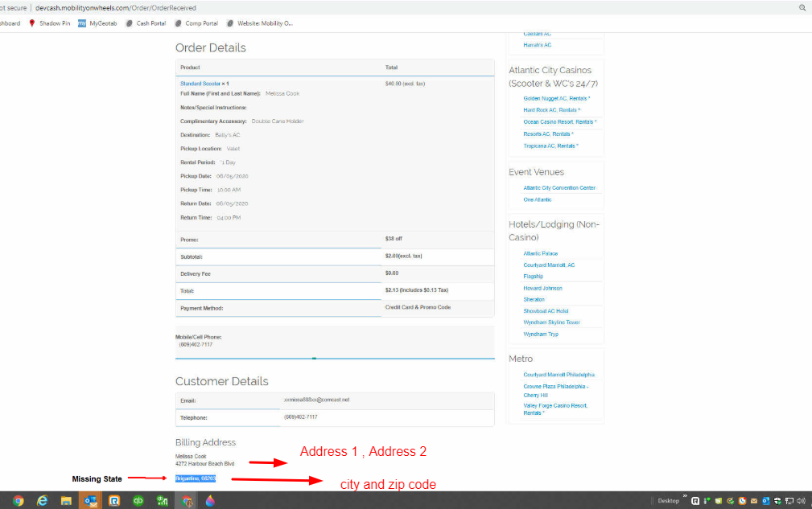Open Google Chrome from the taskbar

tap(18, 500)
